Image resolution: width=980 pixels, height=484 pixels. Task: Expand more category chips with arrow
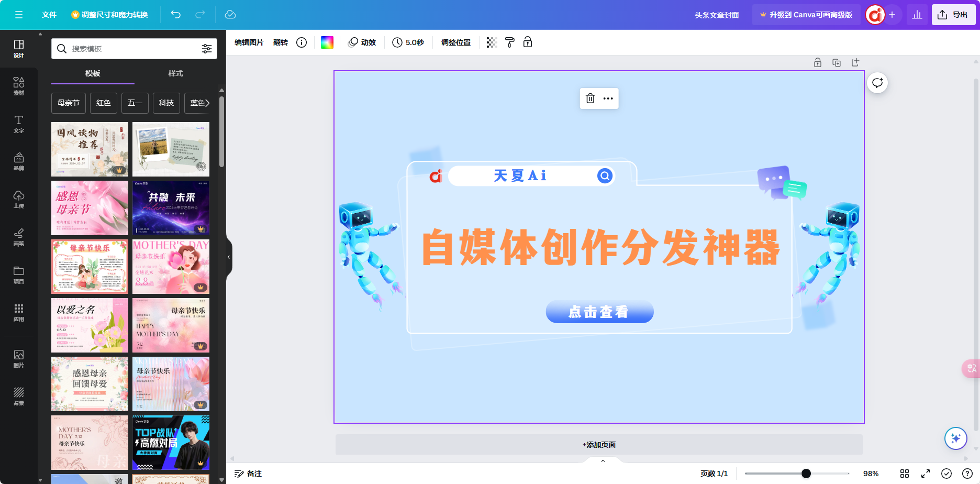click(x=207, y=103)
